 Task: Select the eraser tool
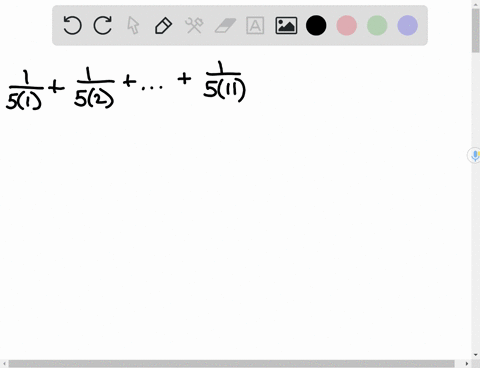pos(225,26)
